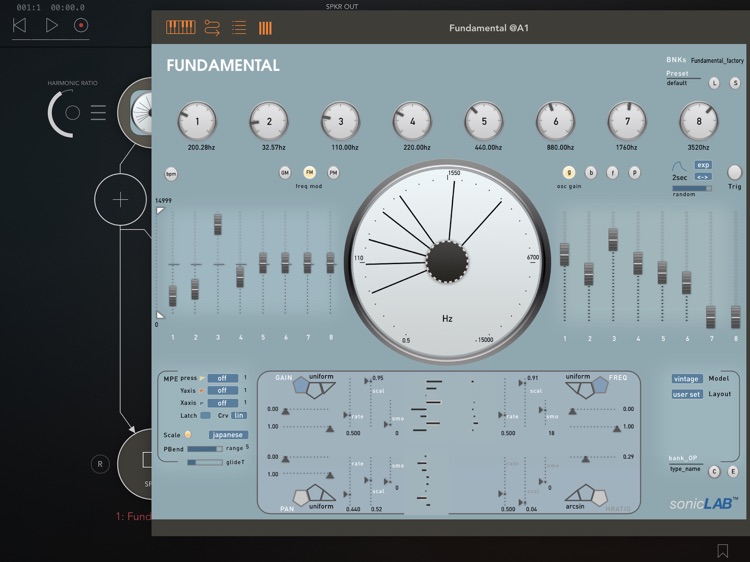750x562 pixels.
Task: Click the round R button in host window
Action: (100, 464)
